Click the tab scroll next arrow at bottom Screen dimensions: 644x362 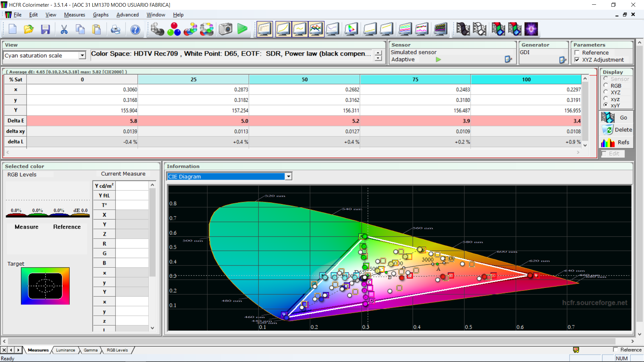coord(18,350)
